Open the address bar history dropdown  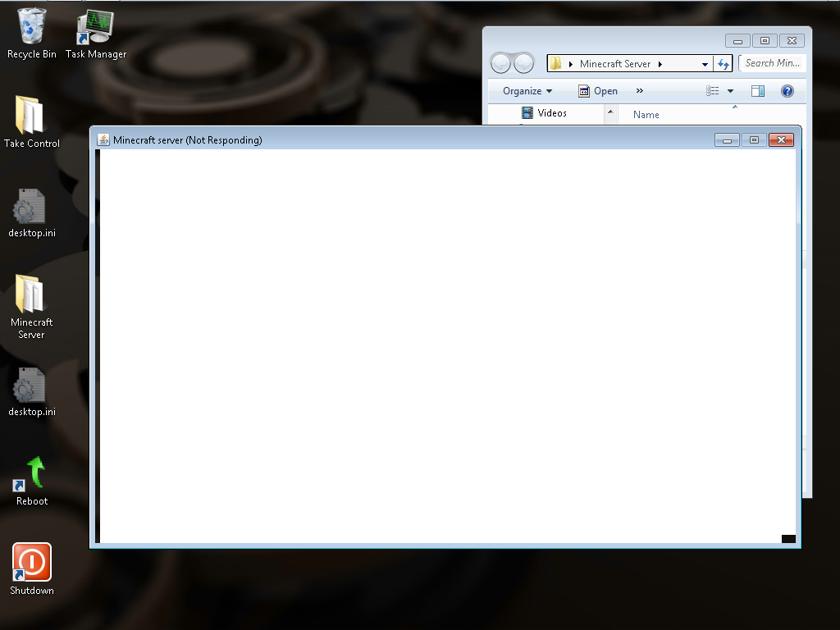(x=705, y=64)
